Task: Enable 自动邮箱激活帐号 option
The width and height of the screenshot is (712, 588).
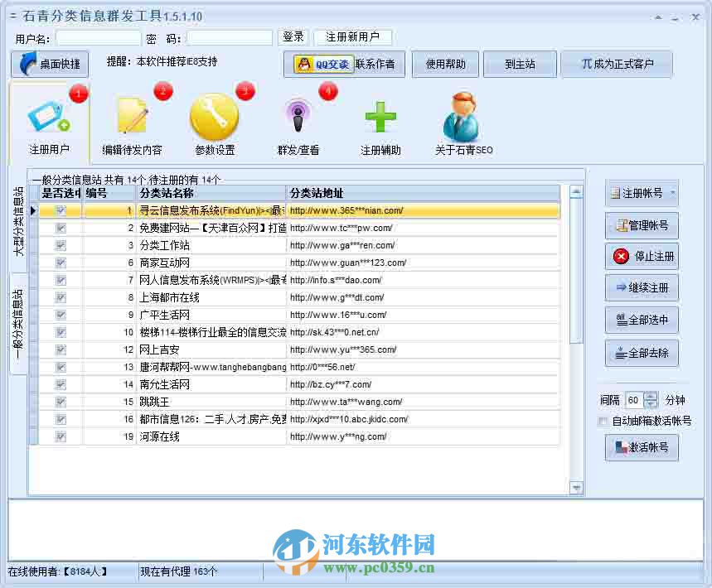Action: (x=602, y=420)
